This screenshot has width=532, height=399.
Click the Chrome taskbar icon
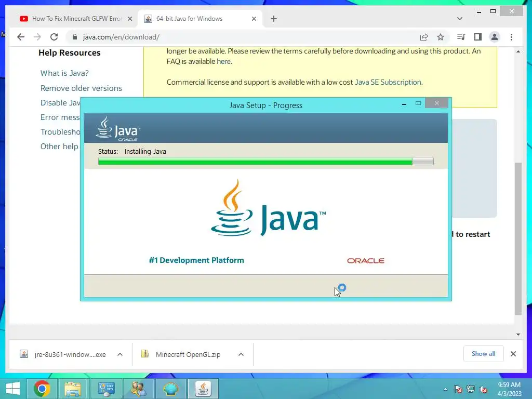(x=42, y=389)
